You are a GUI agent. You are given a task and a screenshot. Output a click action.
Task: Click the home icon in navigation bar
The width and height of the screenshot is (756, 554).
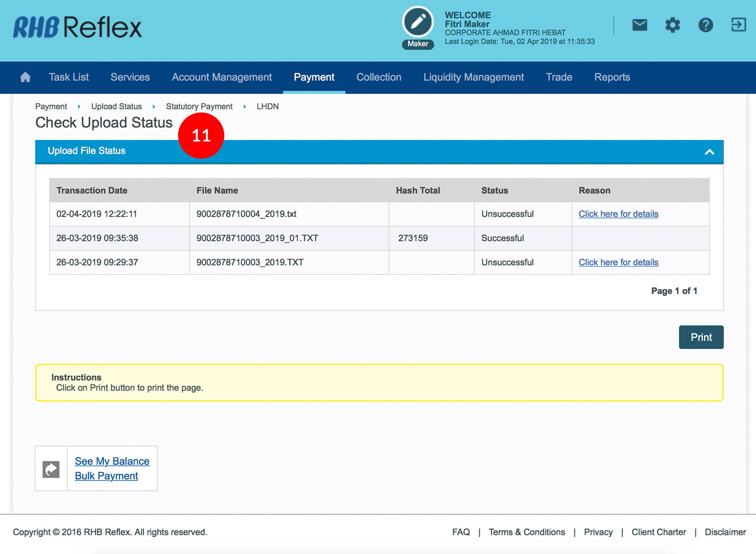coord(25,77)
